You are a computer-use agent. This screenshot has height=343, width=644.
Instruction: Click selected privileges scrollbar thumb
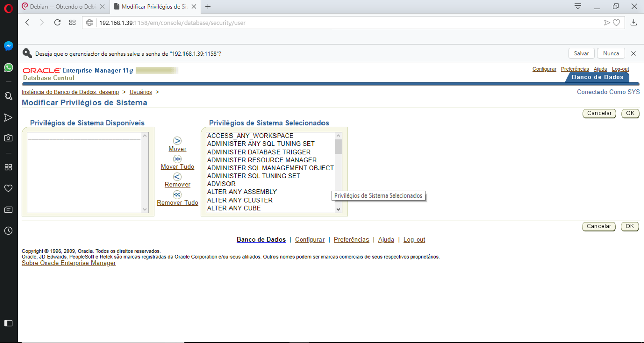[338, 146]
